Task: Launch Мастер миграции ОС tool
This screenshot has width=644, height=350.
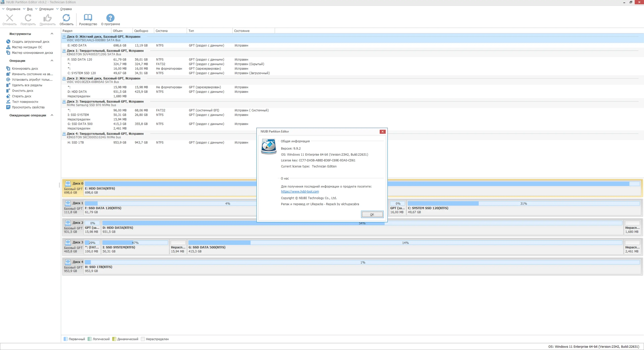Action: [x=27, y=47]
